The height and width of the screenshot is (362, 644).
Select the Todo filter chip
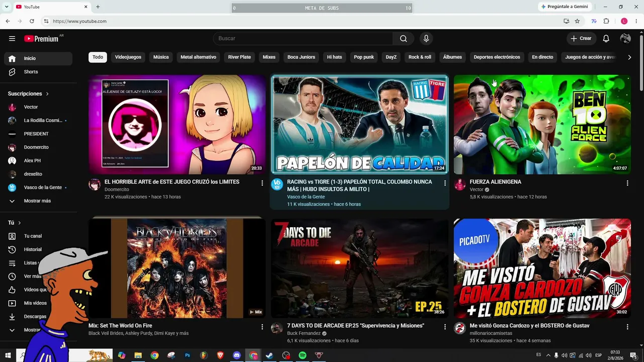coord(98,57)
